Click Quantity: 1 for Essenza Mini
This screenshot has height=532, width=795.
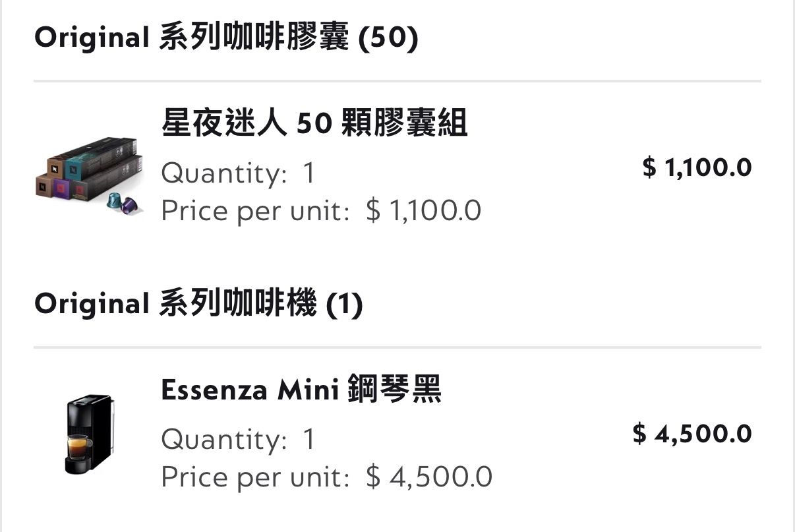pos(238,439)
